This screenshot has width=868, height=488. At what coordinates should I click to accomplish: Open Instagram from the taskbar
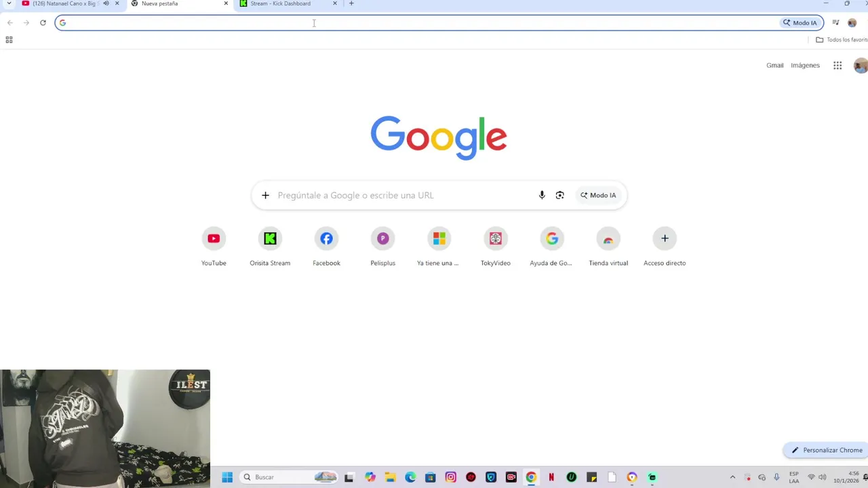coord(450,477)
